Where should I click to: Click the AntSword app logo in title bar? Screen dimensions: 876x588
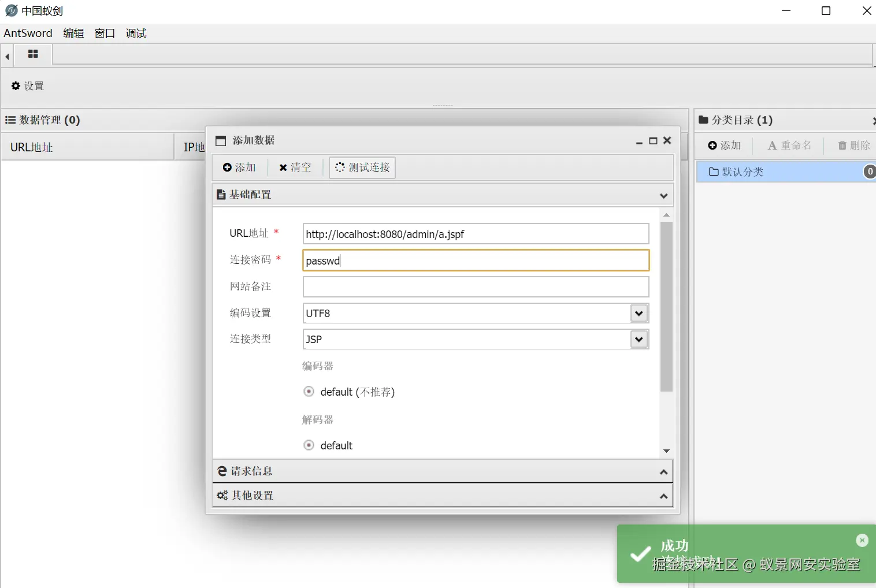click(11, 10)
